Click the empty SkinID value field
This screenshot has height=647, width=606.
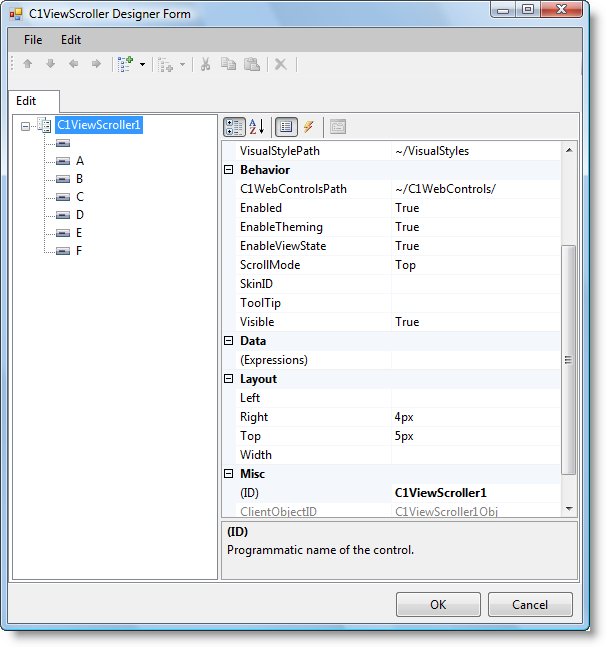(476, 284)
